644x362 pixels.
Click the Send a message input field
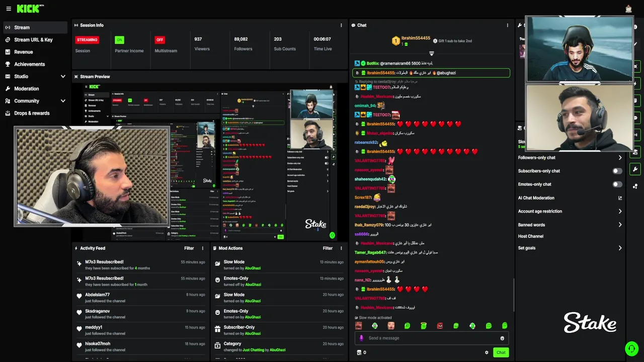point(431,338)
